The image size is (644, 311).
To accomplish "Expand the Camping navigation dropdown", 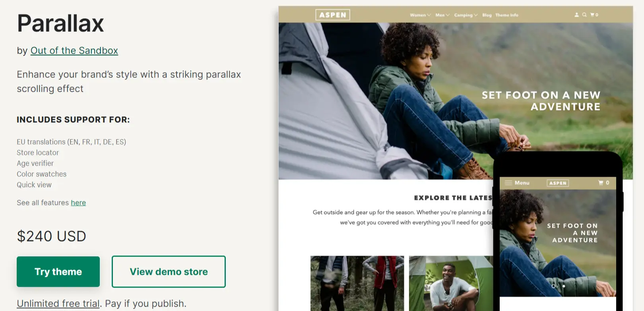I will click(465, 15).
